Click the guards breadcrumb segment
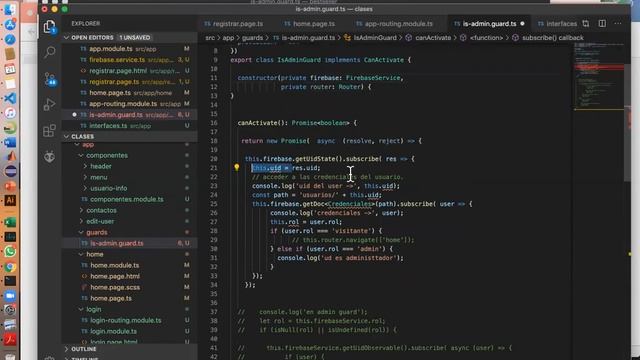Image resolution: width=640 pixels, height=360 pixels. coord(252,38)
